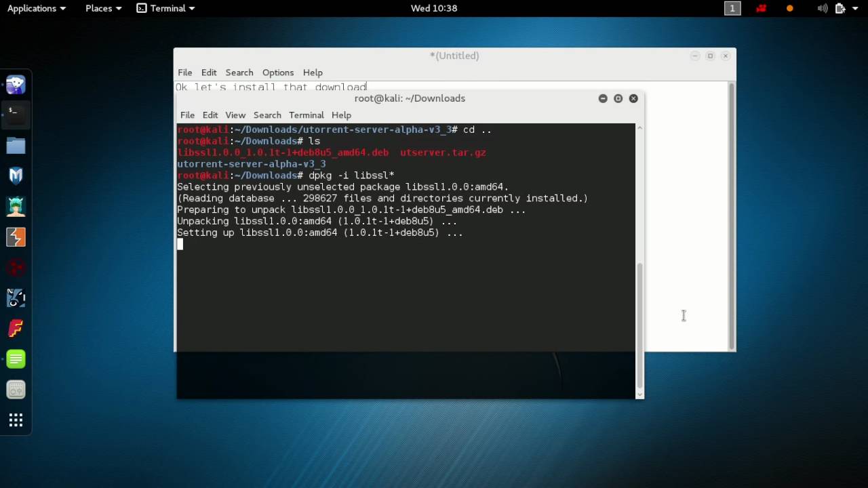The width and height of the screenshot is (868, 488).
Task: Click the 'dpkg -i libssl*' command text
Action: click(x=351, y=176)
